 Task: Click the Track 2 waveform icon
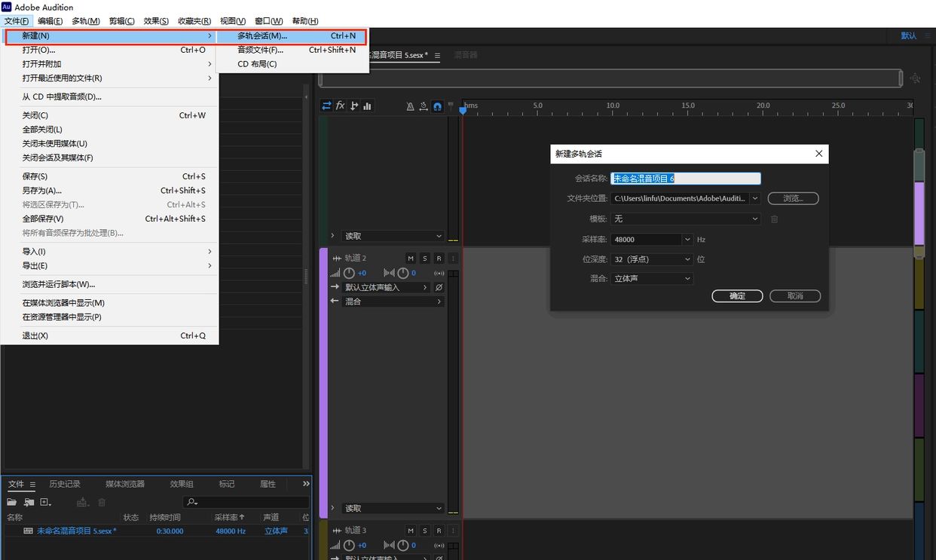tap(337, 258)
